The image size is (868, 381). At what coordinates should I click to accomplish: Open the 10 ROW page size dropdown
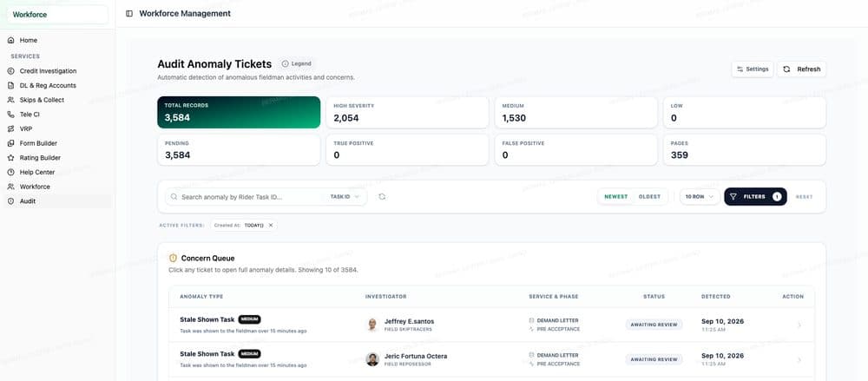pyautogui.click(x=700, y=197)
